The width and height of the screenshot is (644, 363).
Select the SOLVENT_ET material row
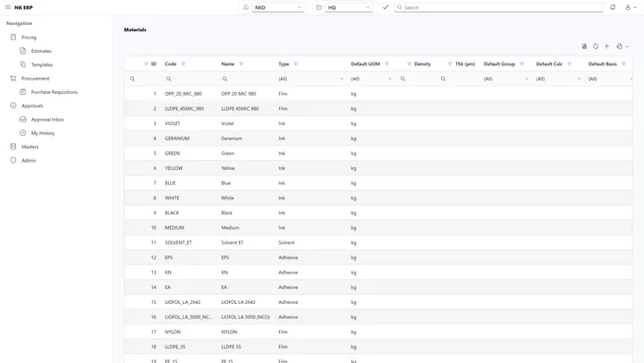(377, 242)
